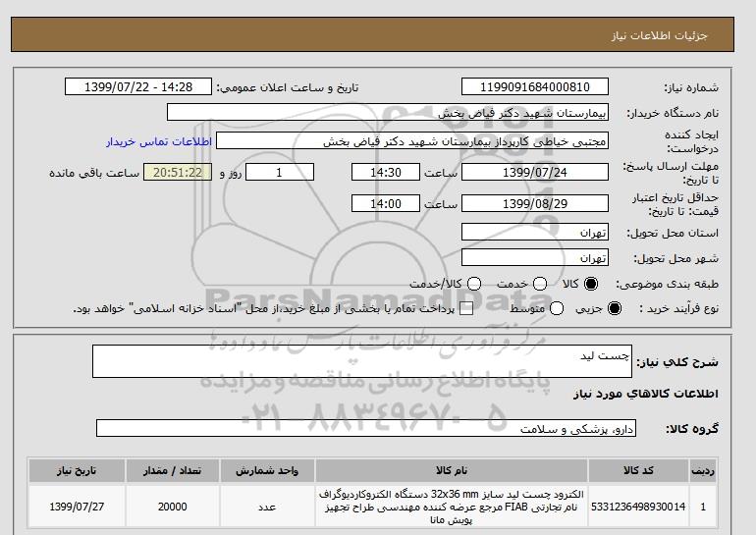This screenshot has width=756, height=535.
Task: Click the شماره نیاز label
Action: [x=691, y=87]
